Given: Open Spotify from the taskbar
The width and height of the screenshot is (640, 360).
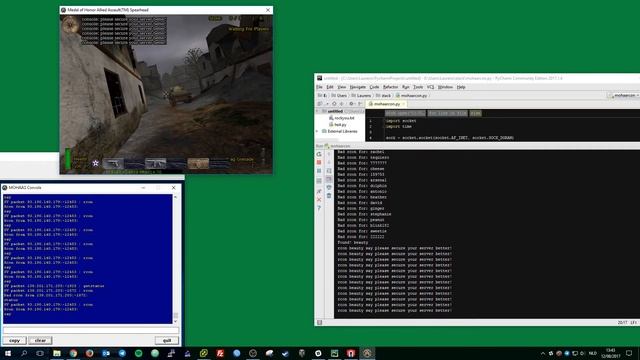Looking at the screenshot, I should pos(138,353).
